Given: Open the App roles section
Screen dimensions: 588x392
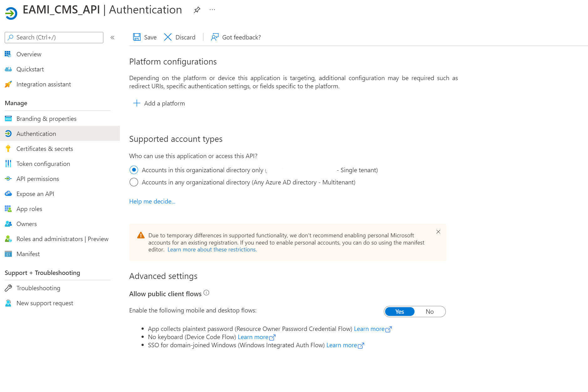Looking at the screenshot, I should [x=29, y=209].
